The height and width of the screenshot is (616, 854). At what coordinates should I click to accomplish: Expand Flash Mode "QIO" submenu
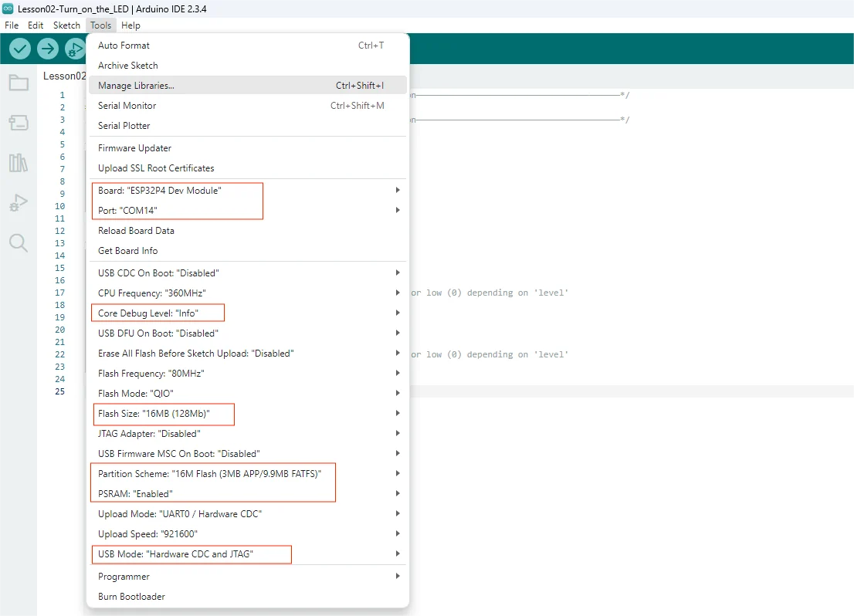click(x=248, y=393)
